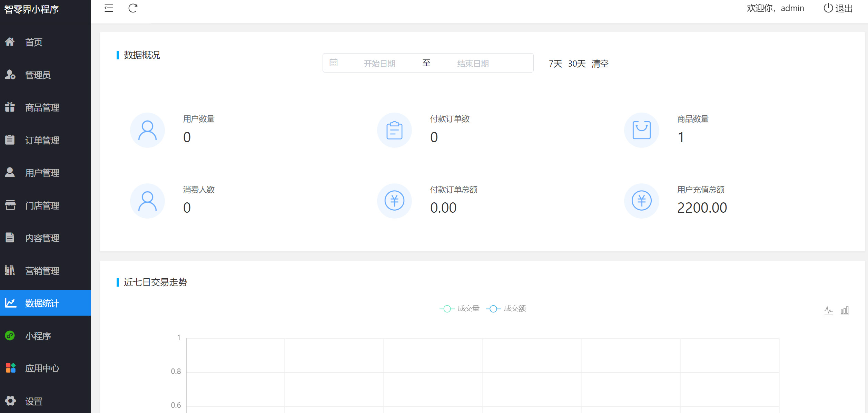Log out using the 退出 button
This screenshot has width=868, height=413.
pos(838,8)
